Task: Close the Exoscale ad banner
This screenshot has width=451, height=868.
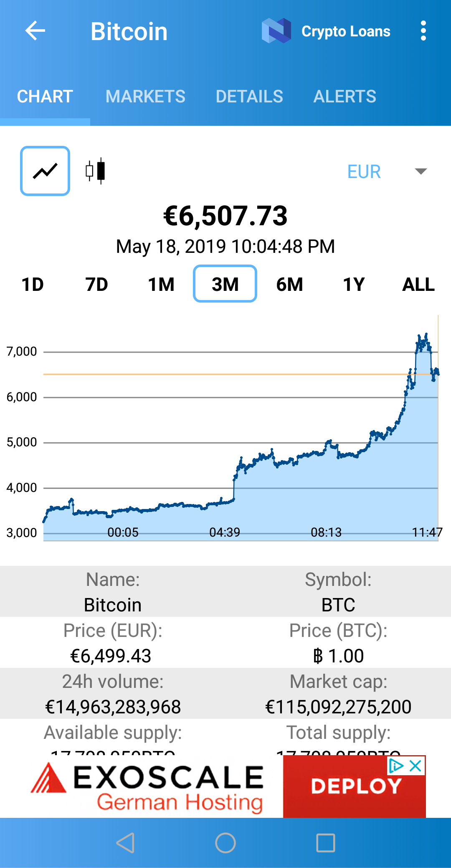Action: coord(416,766)
